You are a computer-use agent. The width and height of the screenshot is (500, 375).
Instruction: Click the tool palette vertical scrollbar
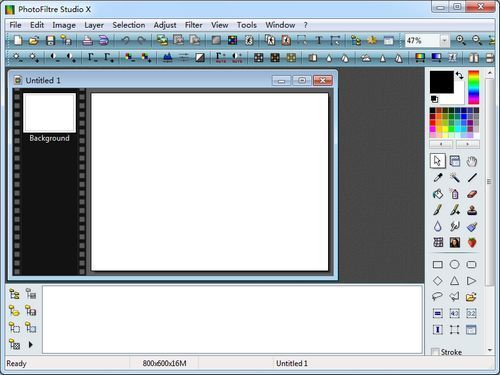click(489, 181)
